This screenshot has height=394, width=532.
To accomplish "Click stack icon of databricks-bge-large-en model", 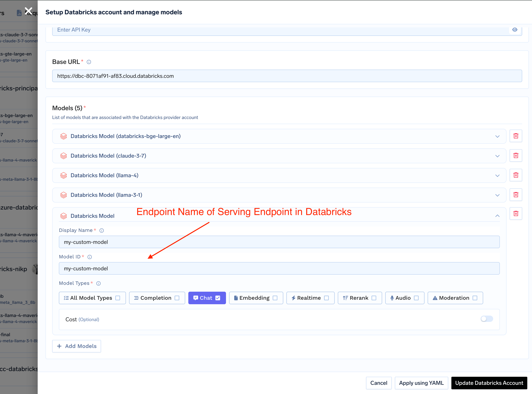I will pyautogui.click(x=64, y=136).
